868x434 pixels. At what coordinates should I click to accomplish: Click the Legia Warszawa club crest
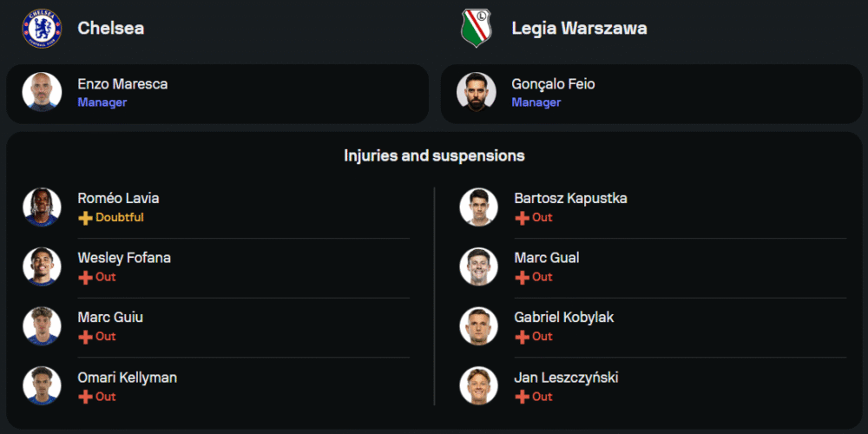pyautogui.click(x=476, y=28)
